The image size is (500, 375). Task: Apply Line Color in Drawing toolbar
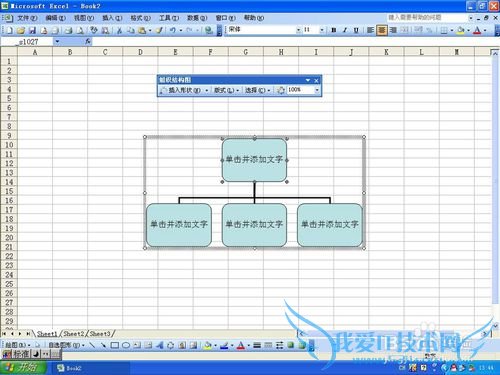point(224,345)
